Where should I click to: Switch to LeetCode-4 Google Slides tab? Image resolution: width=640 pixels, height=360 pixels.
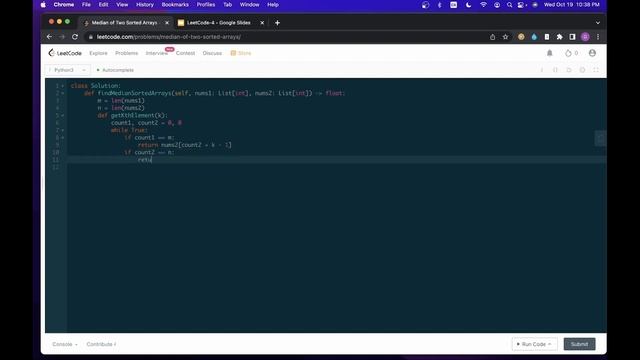pyautogui.click(x=219, y=23)
